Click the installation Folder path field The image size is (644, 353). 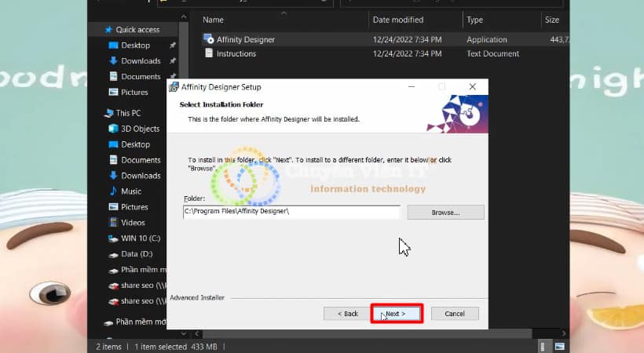point(291,212)
